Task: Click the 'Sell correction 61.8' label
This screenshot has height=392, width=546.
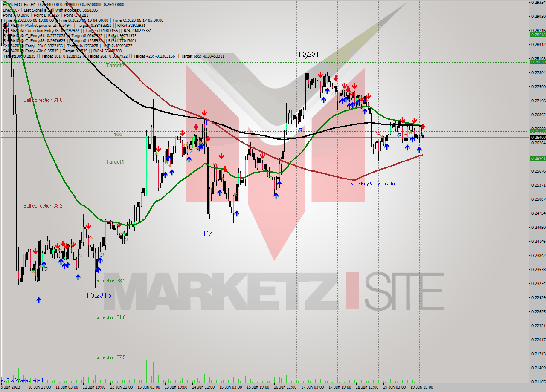Action: (43, 100)
